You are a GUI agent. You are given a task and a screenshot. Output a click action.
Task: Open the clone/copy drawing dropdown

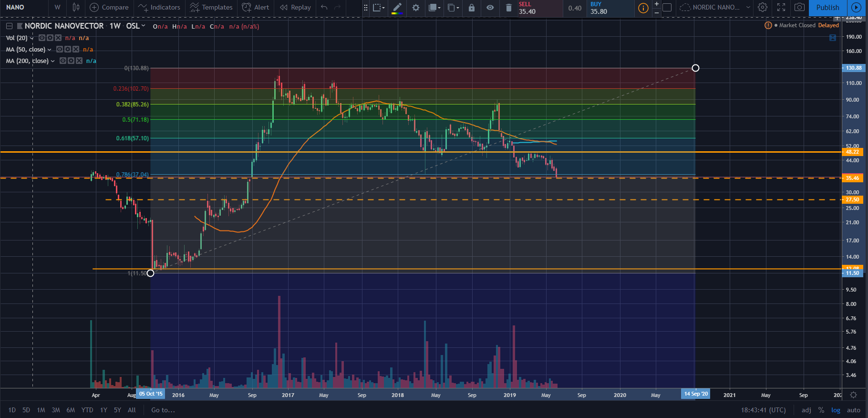[453, 8]
